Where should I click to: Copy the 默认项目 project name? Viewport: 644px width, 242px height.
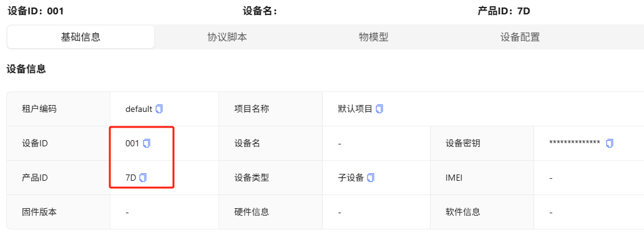[379, 109]
